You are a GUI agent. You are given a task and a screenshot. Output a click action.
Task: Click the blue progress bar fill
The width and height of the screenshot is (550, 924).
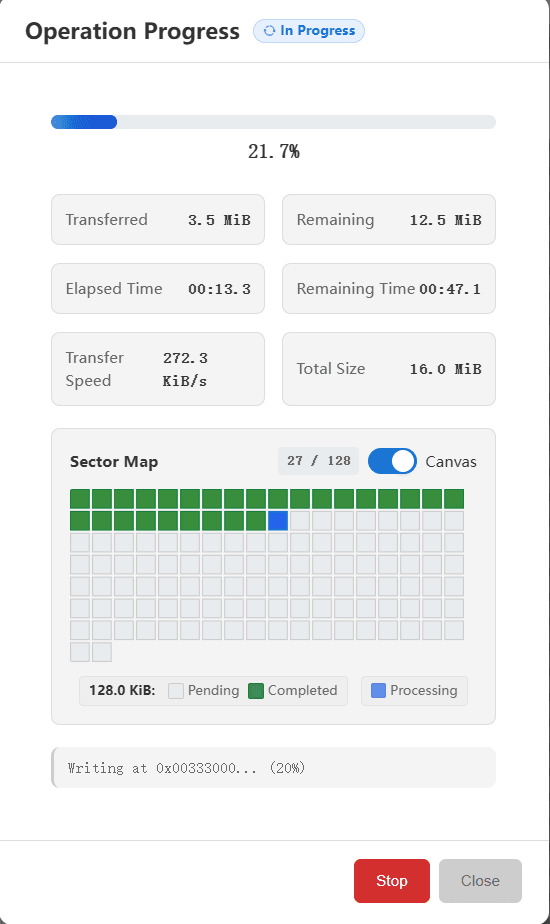point(84,122)
